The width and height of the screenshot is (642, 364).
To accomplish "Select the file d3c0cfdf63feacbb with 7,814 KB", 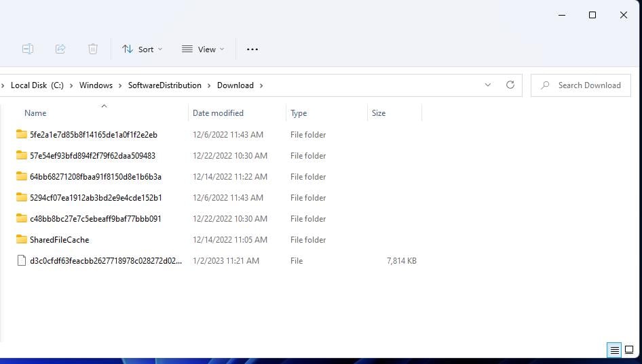I will [105, 261].
